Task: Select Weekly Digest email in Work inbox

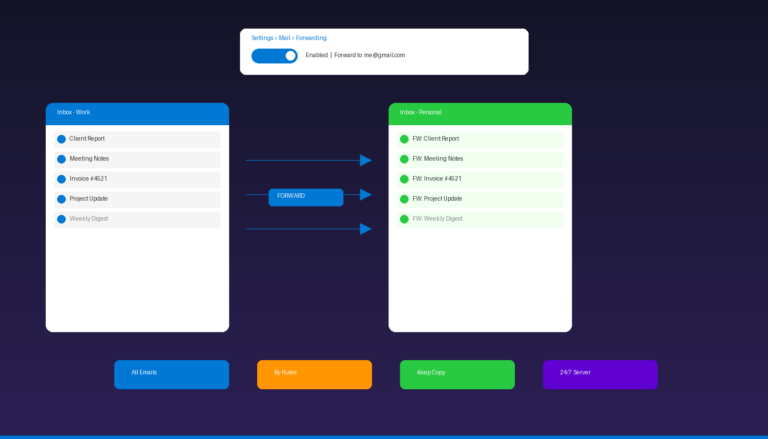Action: pyautogui.click(x=137, y=219)
